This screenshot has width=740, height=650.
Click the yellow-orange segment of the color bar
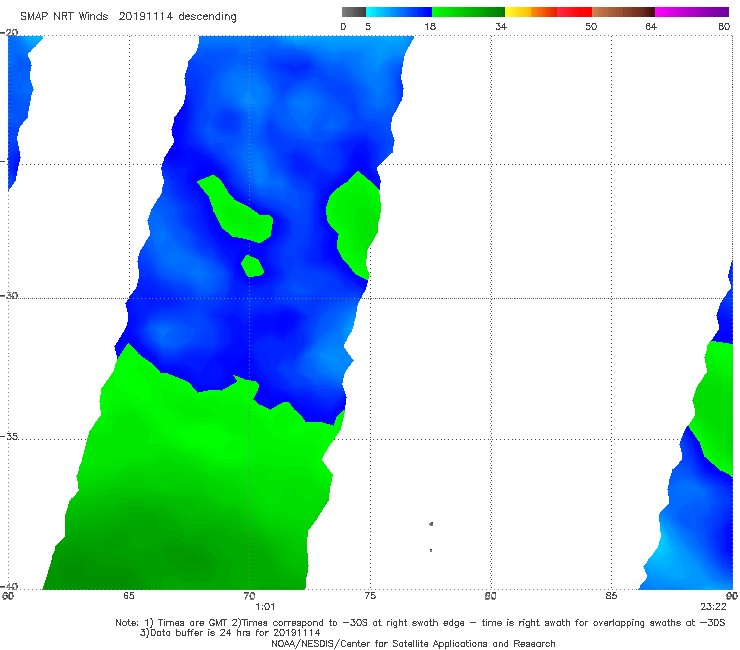531,12
